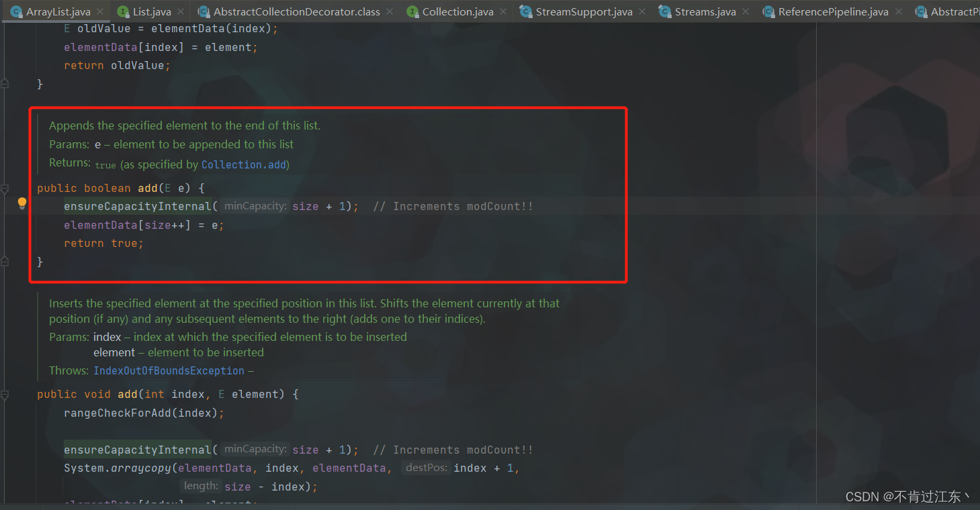Click the lightbulb quick-fix icon in gutter
Viewport: 980px width, 510px height.
tap(21, 203)
